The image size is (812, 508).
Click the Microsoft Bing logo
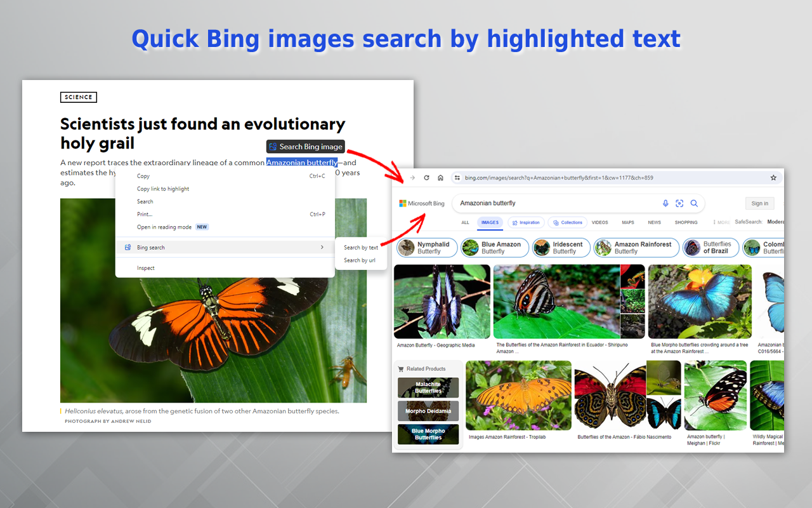pos(422,203)
